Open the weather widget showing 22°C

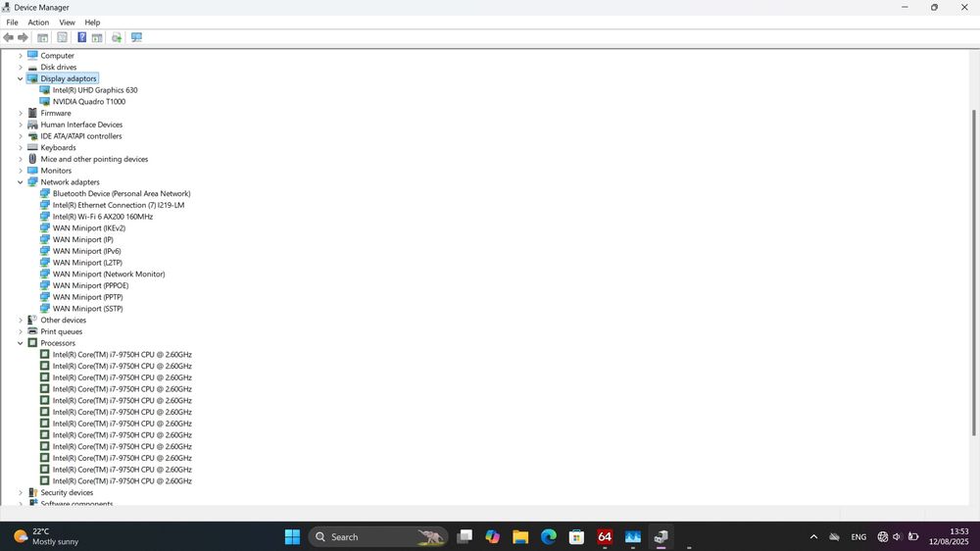coord(47,536)
